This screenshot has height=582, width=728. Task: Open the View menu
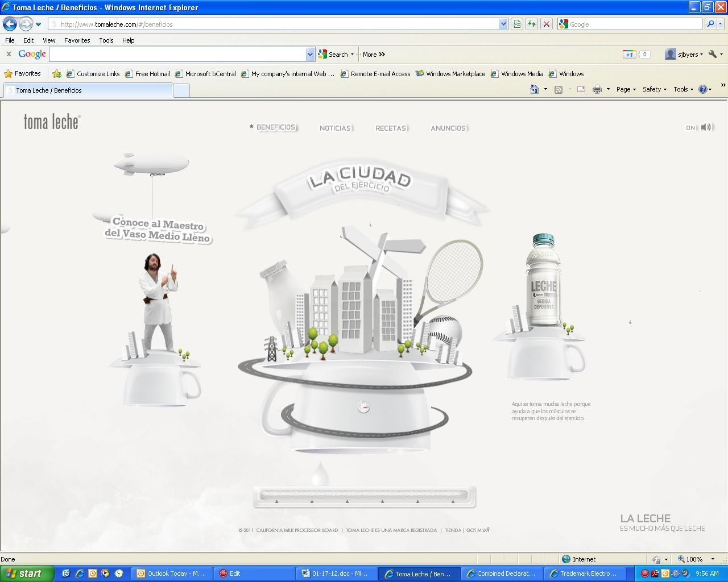[x=49, y=40]
